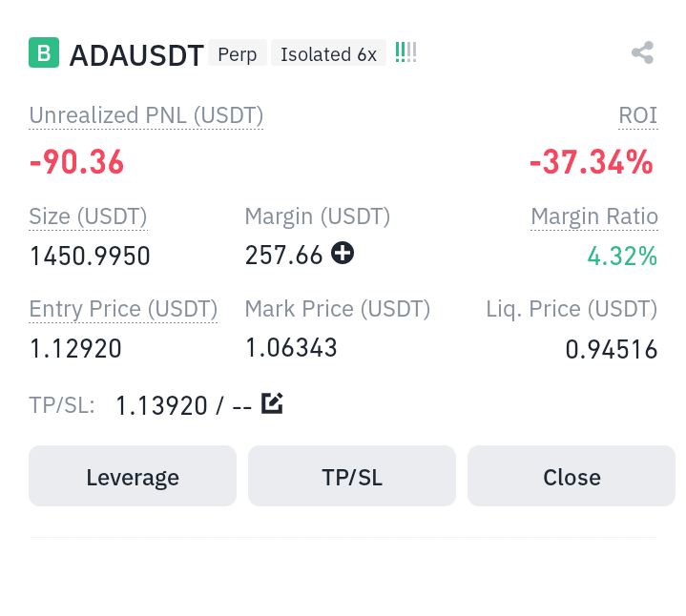Click the TP/SL edit pencil icon
Image resolution: width=686 pixels, height=616 pixels.
click(x=272, y=403)
